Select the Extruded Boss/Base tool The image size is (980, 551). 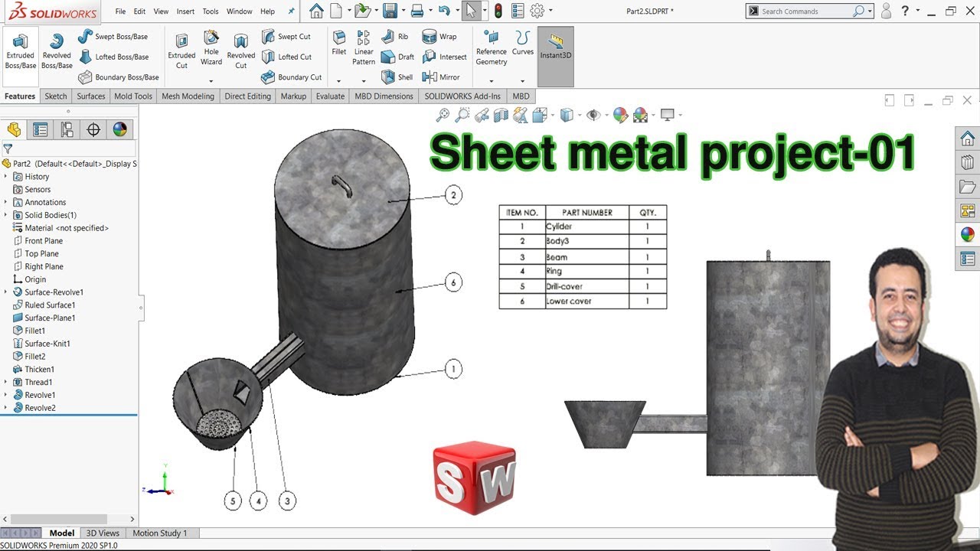coord(21,51)
